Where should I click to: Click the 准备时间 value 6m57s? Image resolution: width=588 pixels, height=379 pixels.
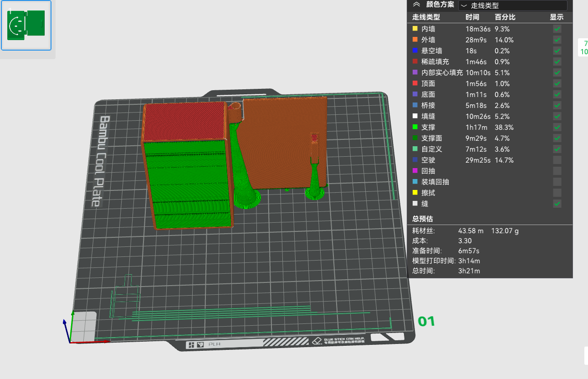[469, 251]
